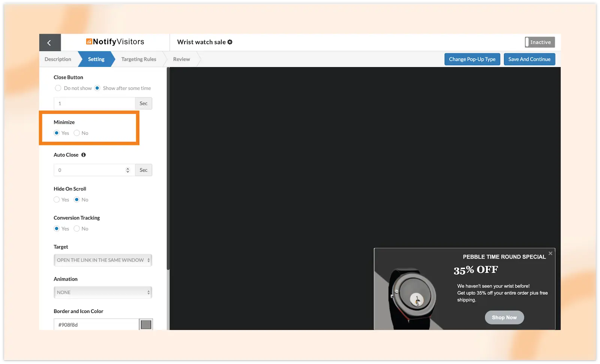
Task: Select No for Minimize option
Action: (x=77, y=133)
